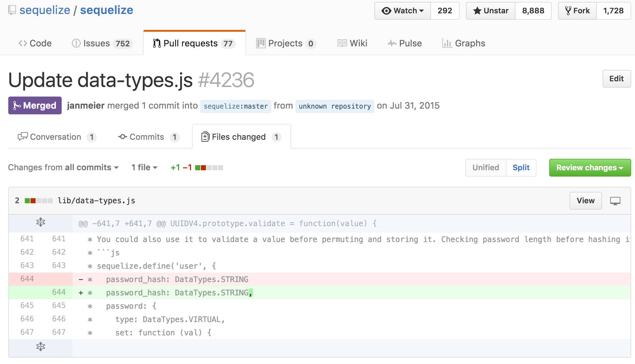Screen dimensions: 635x364
Task: Switch to Split diff view
Action: pyautogui.click(x=521, y=168)
